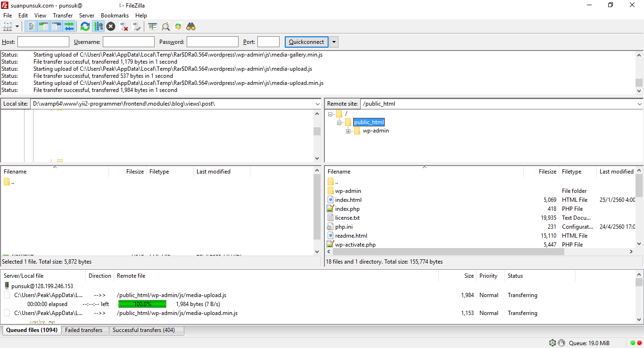This screenshot has width=644, height=348.
Task: Click the red activity indicator light
Action: 639,343
